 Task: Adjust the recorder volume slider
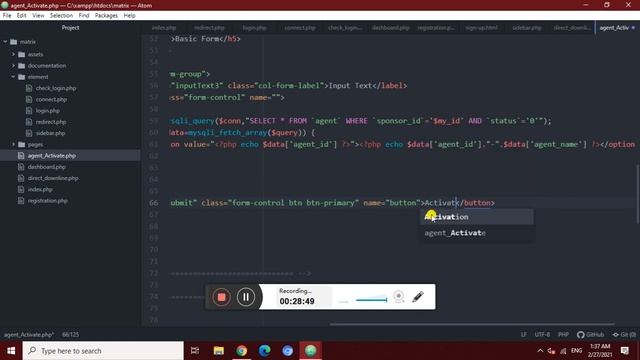(x=371, y=300)
